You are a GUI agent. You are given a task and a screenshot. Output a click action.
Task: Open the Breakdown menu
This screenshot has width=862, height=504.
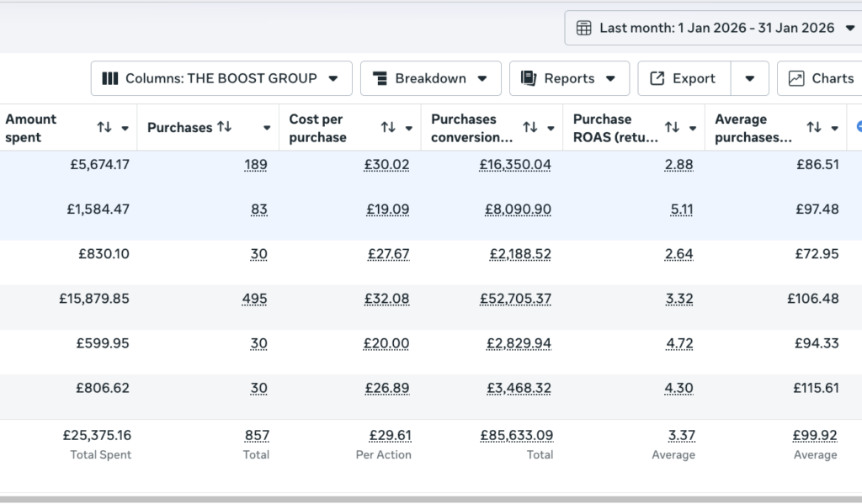(430, 78)
